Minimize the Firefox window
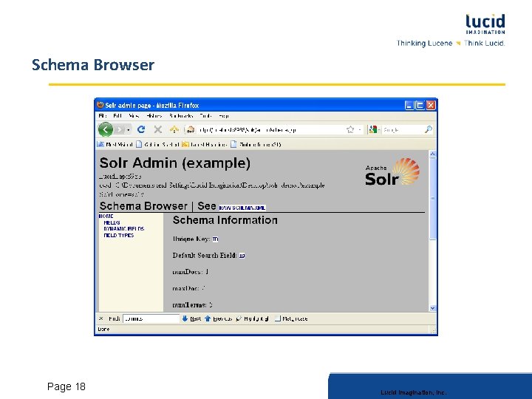 coord(409,105)
